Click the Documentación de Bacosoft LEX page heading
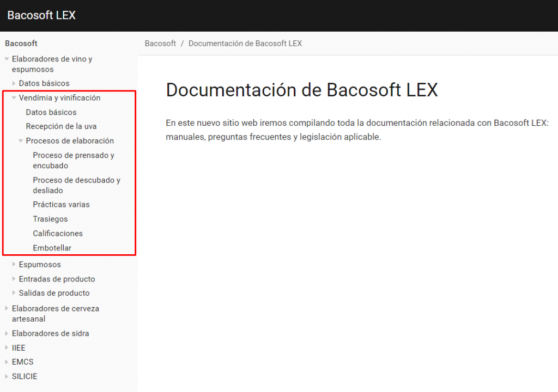Screen dimensions: 558x392 pyautogui.click(x=302, y=90)
